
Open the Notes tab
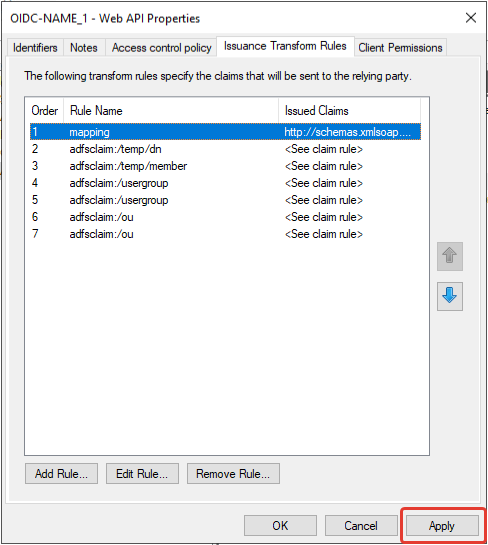pos(84,48)
